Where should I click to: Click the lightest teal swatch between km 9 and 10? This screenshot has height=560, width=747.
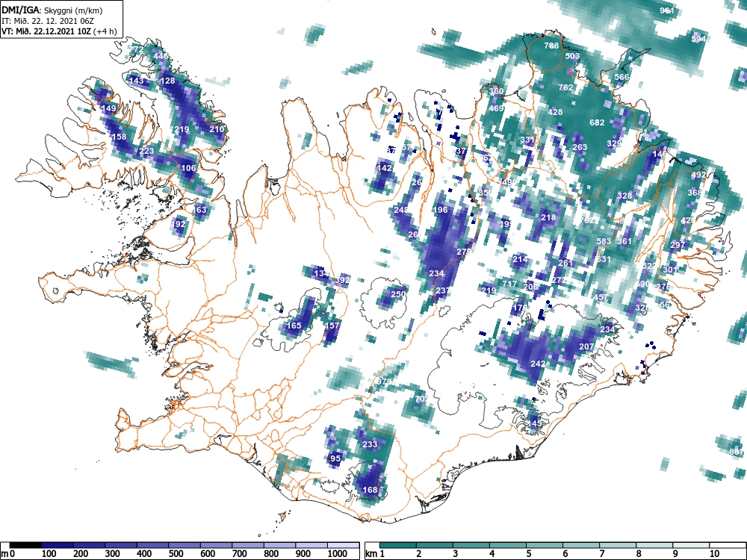click(x=691, y=545)
